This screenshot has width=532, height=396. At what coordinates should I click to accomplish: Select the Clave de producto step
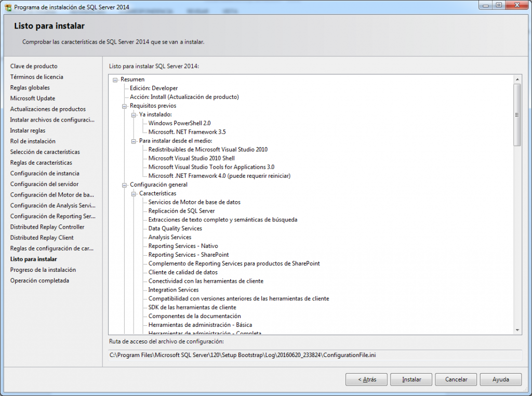pos(34,66)
